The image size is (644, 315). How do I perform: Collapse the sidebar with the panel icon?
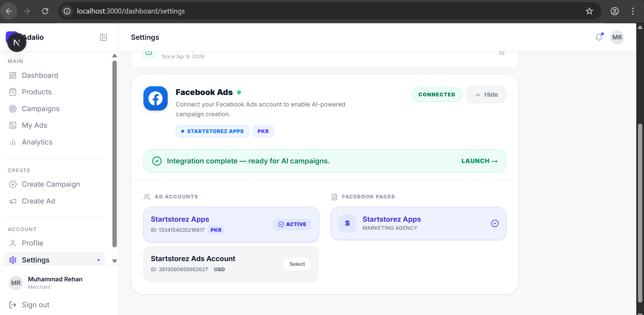[x=103, y=37]
